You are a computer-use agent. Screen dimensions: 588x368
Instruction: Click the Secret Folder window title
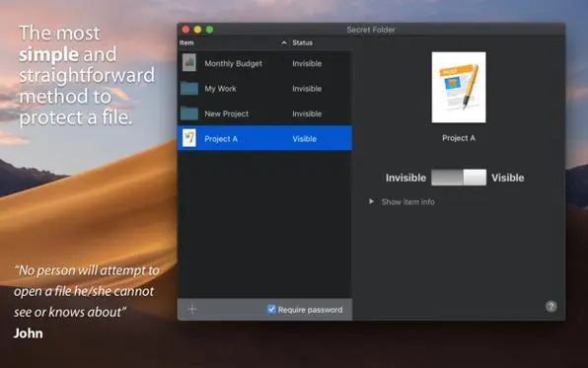pyautogui.click(x=371, y=30)
